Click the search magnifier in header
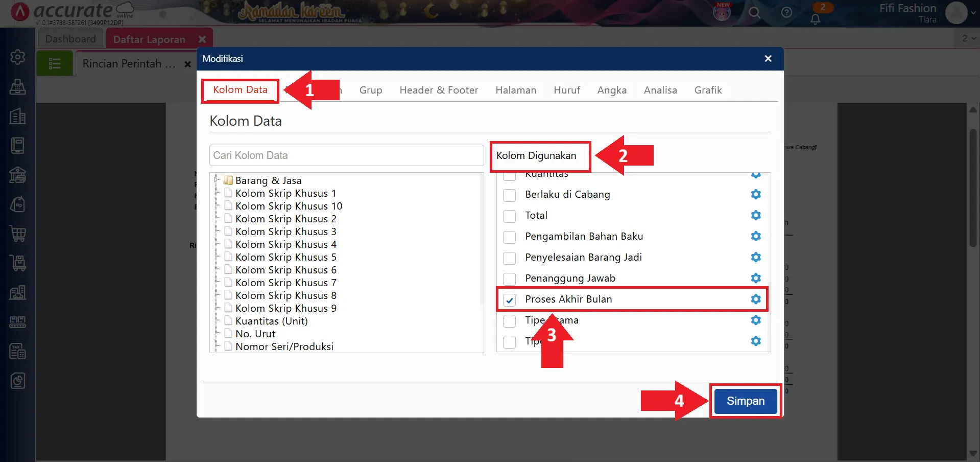980x462 pixels. coord(754,13)
